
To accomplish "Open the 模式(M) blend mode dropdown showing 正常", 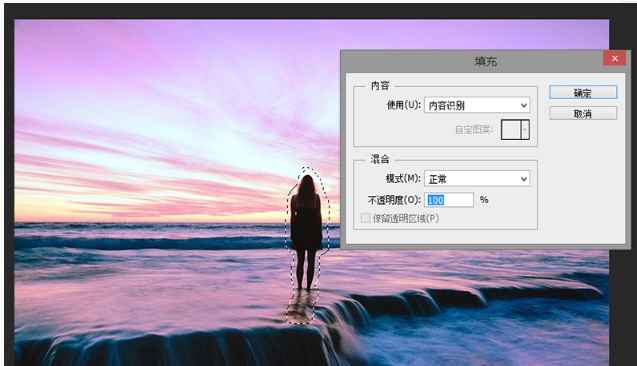I will (x=477, y=179).
